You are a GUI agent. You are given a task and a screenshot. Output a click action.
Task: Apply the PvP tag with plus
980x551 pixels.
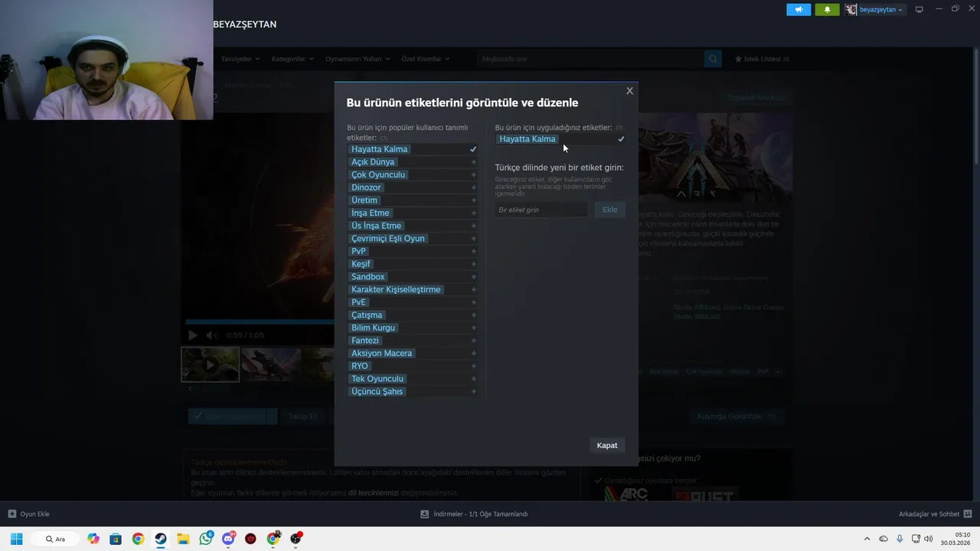pyautogui.click(x=474, y=252)
